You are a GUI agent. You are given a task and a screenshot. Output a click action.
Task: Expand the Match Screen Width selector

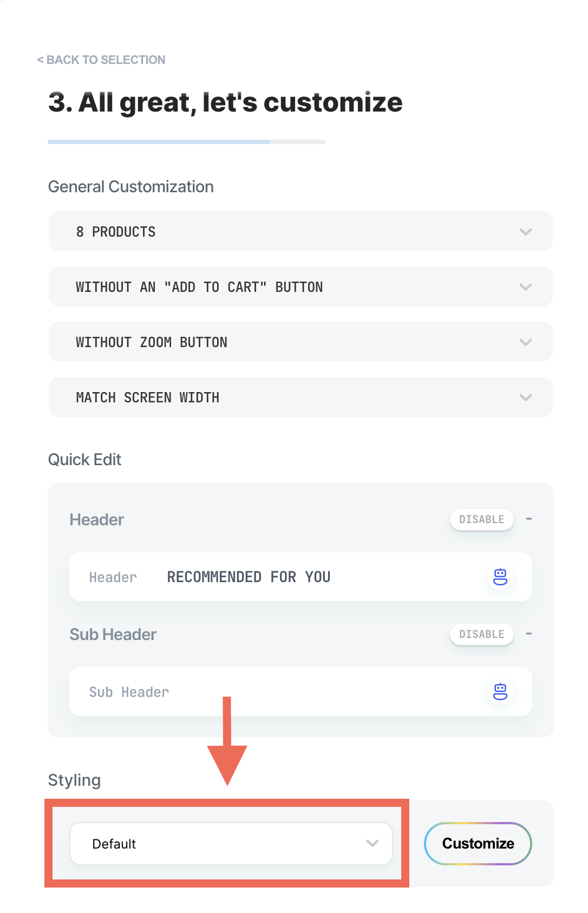point(300,397)
